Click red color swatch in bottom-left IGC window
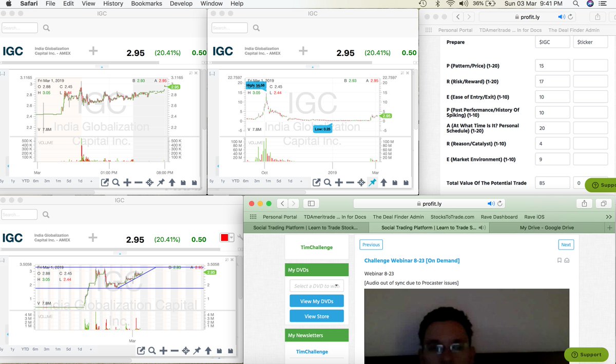This screenshot has width=616, height=364. coord(224,238)
